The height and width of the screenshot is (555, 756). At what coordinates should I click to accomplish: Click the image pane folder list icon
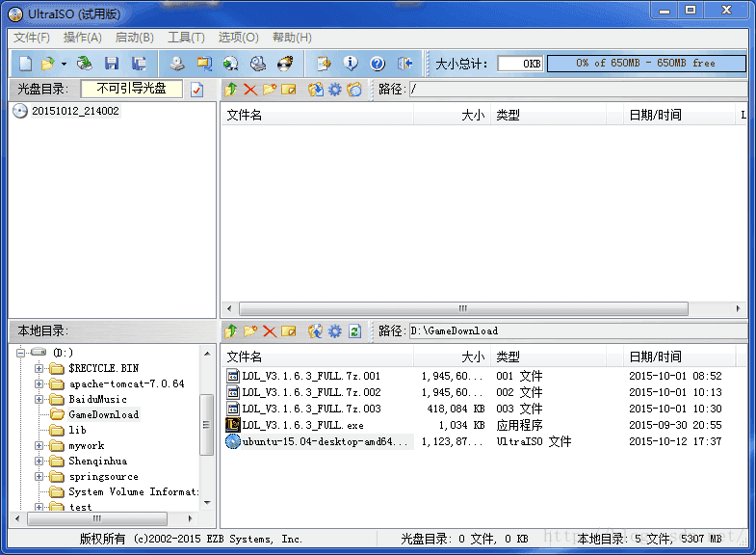pos(354,90)
